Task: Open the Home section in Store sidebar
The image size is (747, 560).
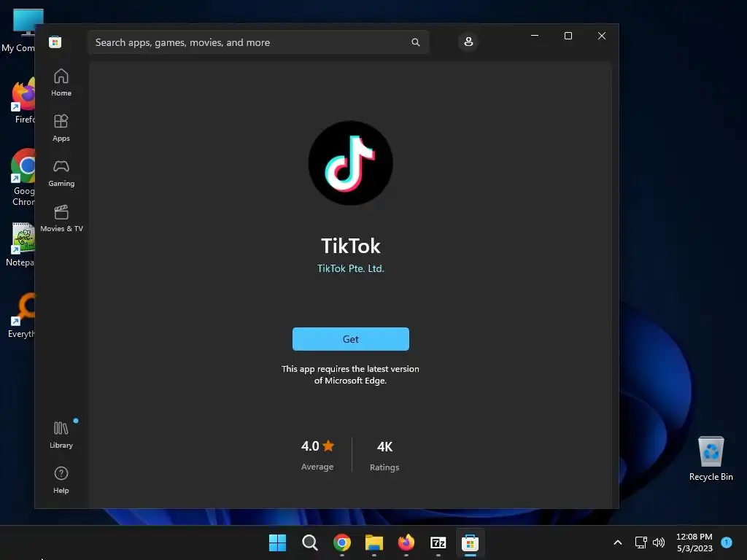Action: click(61, 83)
